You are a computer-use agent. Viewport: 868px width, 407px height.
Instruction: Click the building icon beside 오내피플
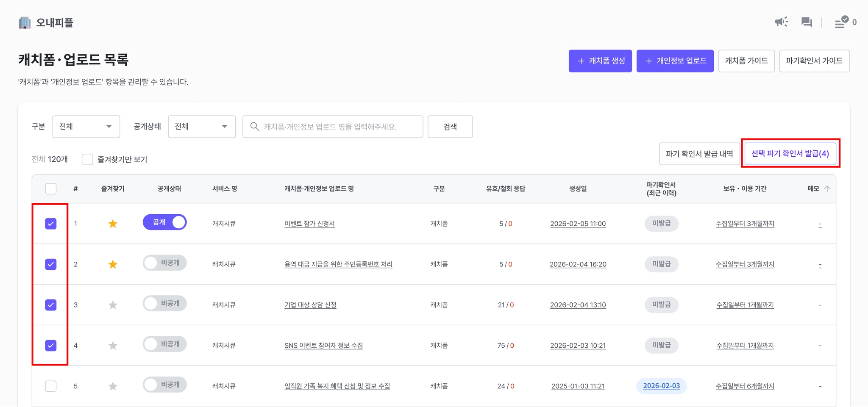pos(25,22)
